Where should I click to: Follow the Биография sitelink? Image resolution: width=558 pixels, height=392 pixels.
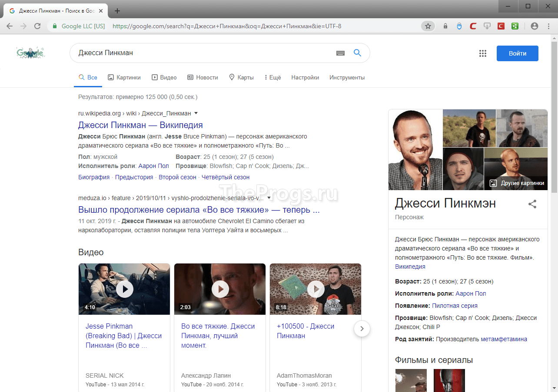tap(94, 177)
